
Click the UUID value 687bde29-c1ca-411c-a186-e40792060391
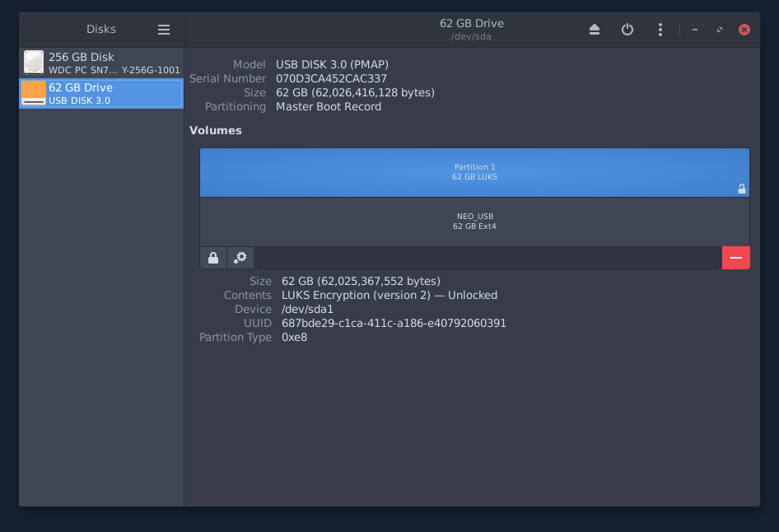394,324
